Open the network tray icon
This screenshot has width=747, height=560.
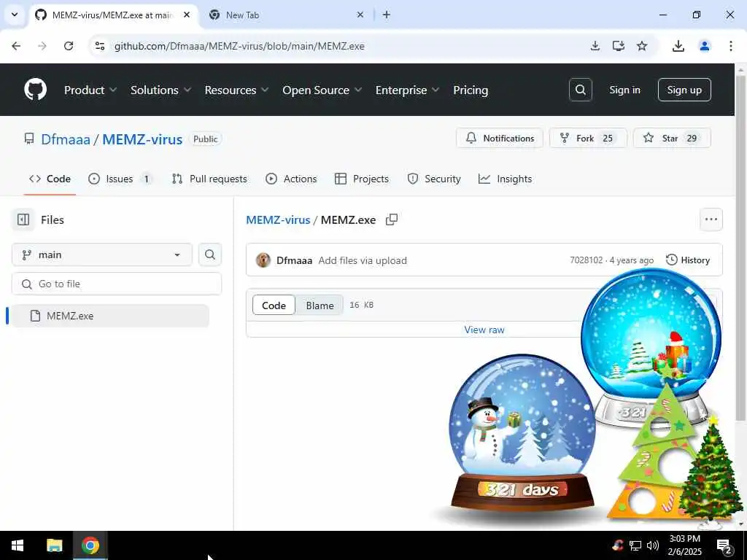[635, 545]
